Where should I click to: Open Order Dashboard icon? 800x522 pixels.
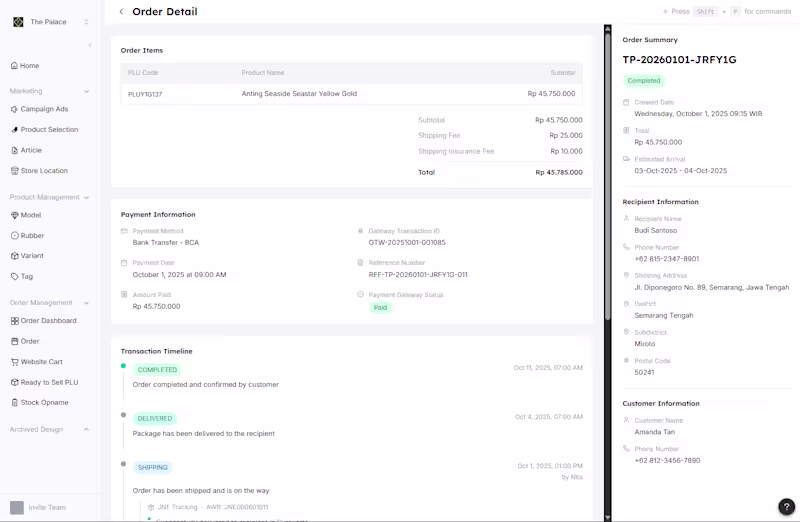pos(14,320)
